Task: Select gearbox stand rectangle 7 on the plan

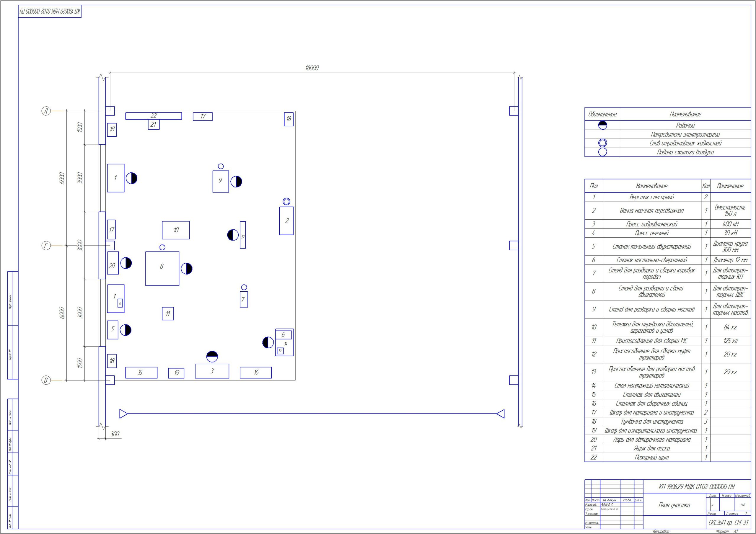Action: [x=244, y=299]
